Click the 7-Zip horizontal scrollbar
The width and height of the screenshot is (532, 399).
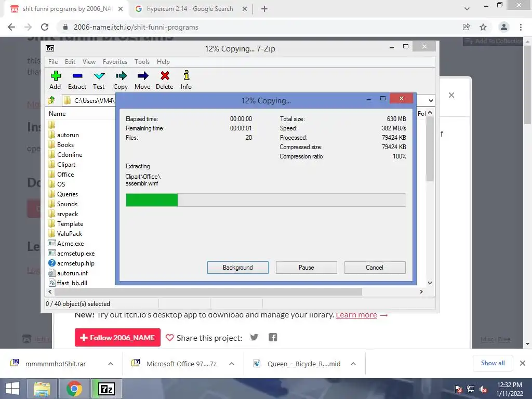(x=208, y=292)
